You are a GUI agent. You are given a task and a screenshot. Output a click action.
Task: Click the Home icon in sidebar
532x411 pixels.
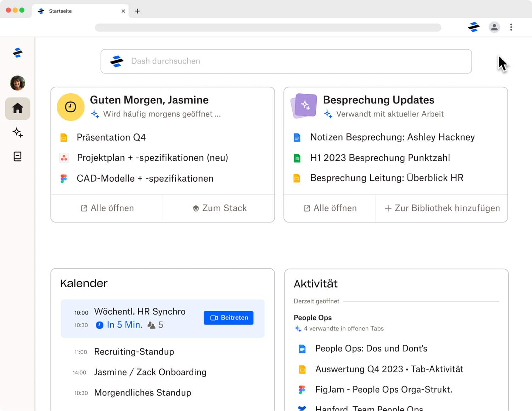point(17,108)
